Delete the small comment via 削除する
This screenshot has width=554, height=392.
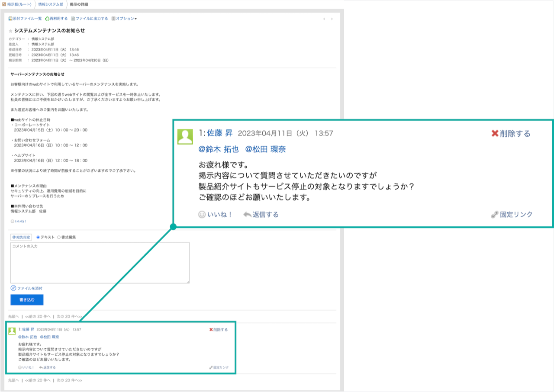[x=219, y=329]
